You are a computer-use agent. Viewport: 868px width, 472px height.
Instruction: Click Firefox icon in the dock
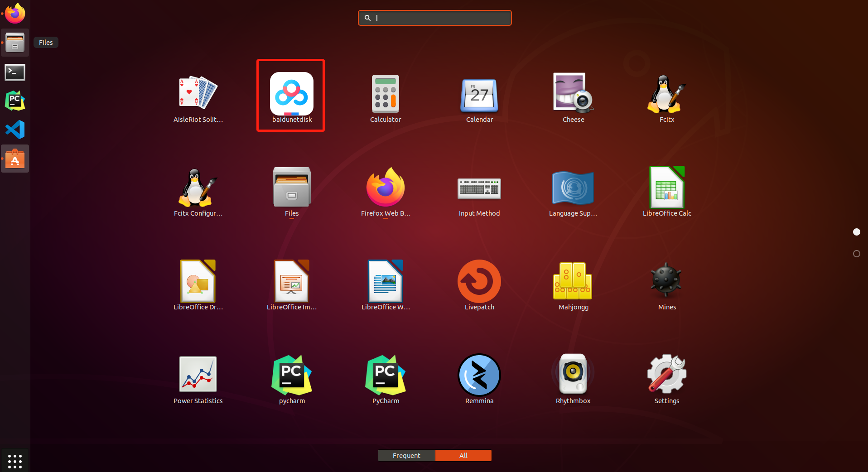point(15,14)
